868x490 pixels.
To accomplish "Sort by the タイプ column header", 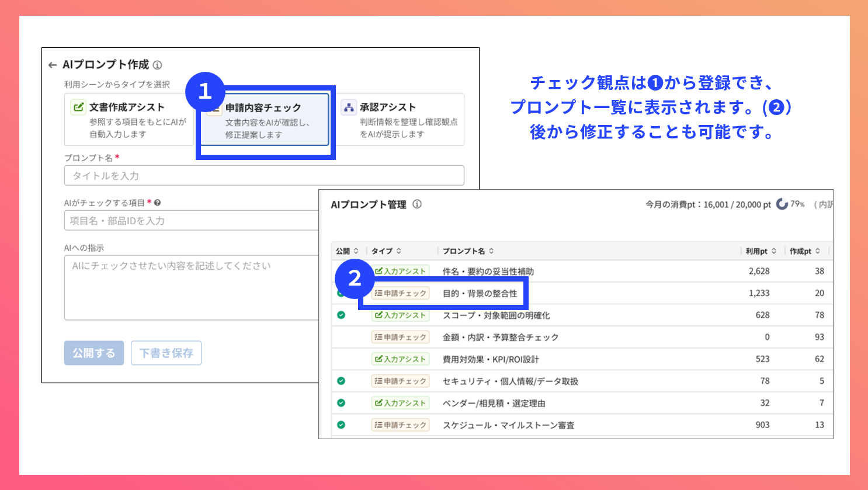I will point(386,251).
